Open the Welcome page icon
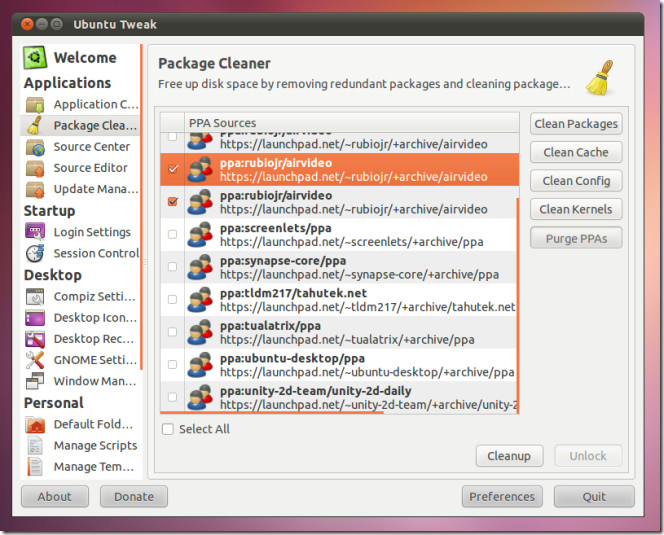The height and width of the screenshot is (535, 664). click(35, 57)
